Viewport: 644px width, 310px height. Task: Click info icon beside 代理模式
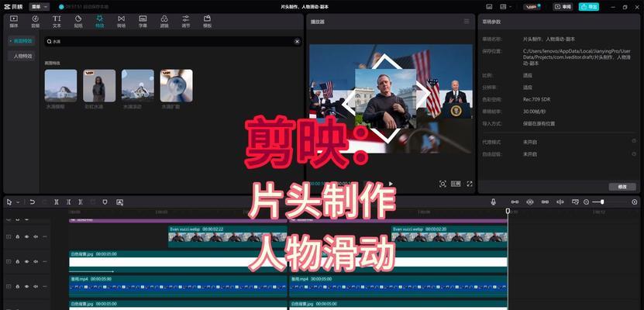tap(634, 141)
